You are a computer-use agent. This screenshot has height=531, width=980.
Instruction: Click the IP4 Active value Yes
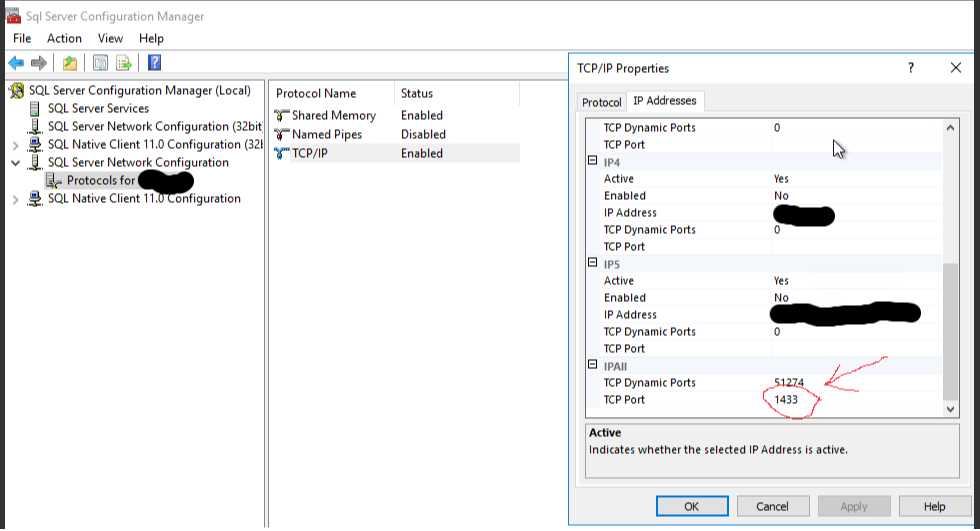[781, 179]
